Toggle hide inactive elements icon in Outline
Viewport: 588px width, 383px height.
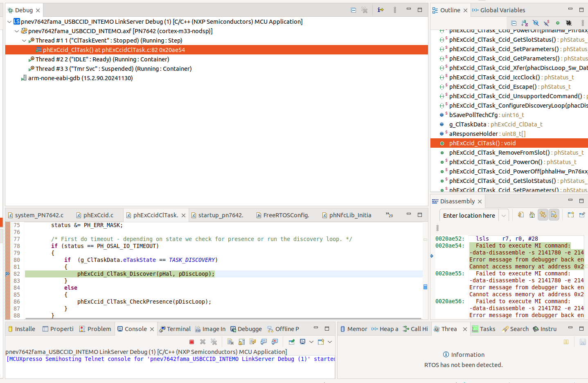(x=569, y=23)
